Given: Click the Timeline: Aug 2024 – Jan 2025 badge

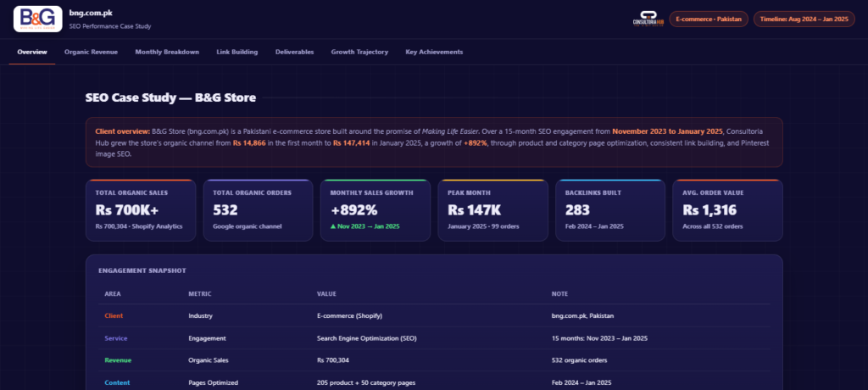Looking at the screenshot, I should point(804,19).
